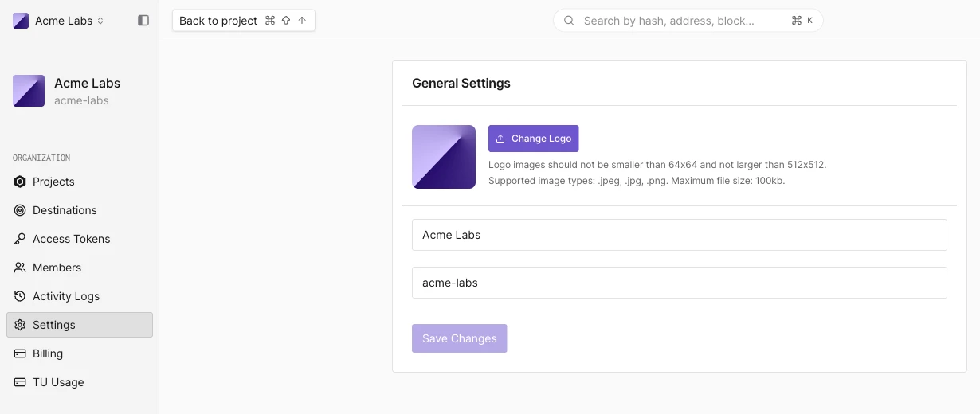Image resolution: width=980 pixels, height=414 pixels.
Task: Open Projects in the sidebar
Action: click(x=80, y=182)
